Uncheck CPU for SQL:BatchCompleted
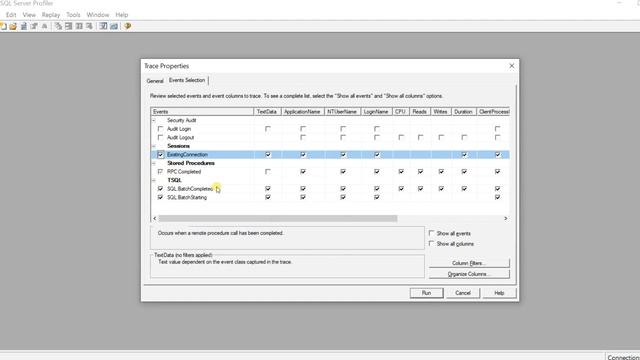Screen dimensions: 640x360 pos(401,189)
